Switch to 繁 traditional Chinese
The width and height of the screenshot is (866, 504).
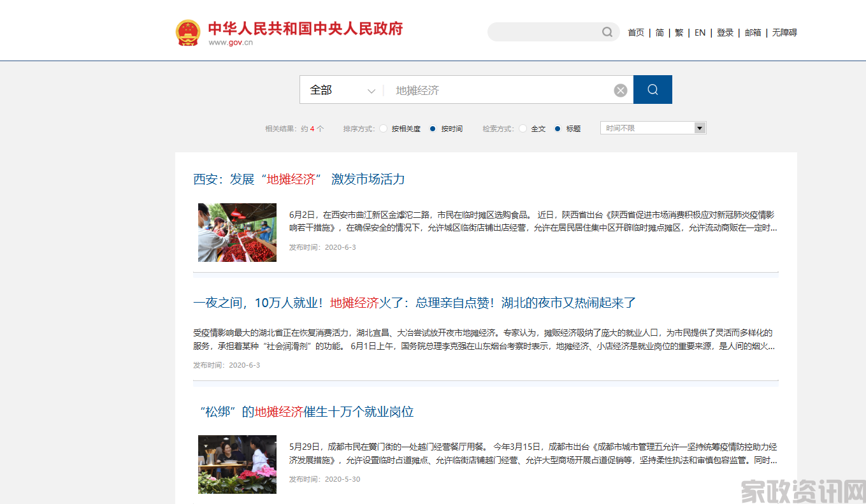(679, 32)
